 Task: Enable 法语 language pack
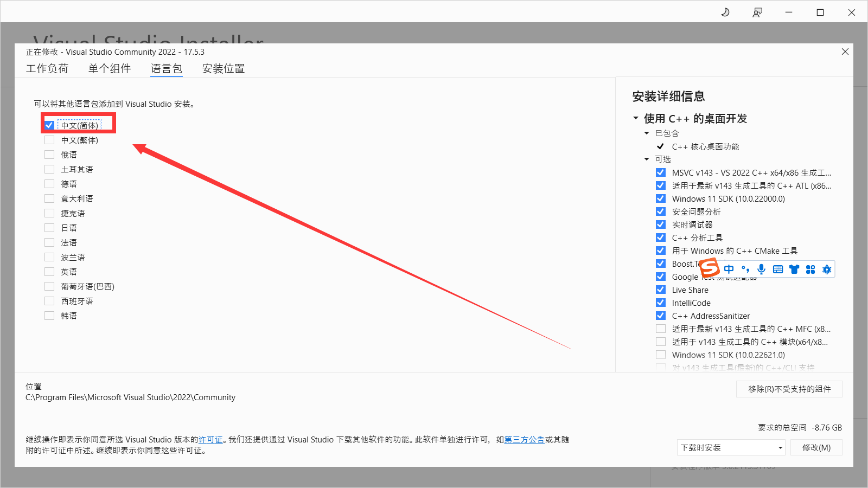(49, 242)
